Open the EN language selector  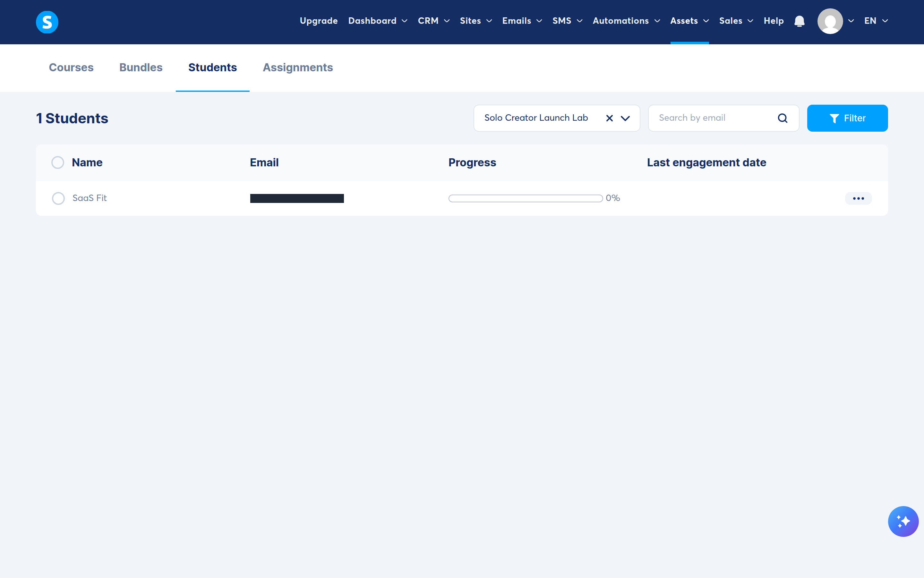876,21
